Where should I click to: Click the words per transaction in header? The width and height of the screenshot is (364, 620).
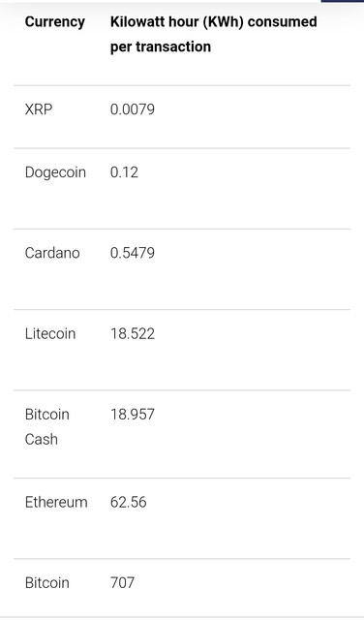click(x=161, y=46)
